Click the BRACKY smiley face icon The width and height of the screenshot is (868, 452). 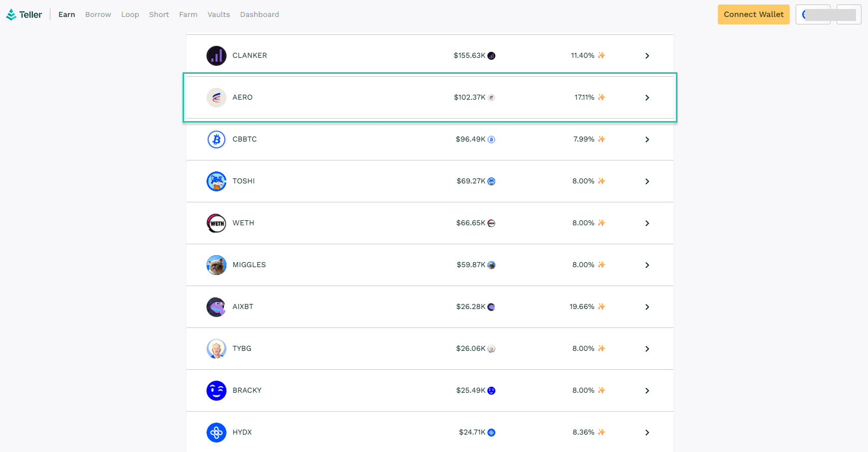(217, 391)
